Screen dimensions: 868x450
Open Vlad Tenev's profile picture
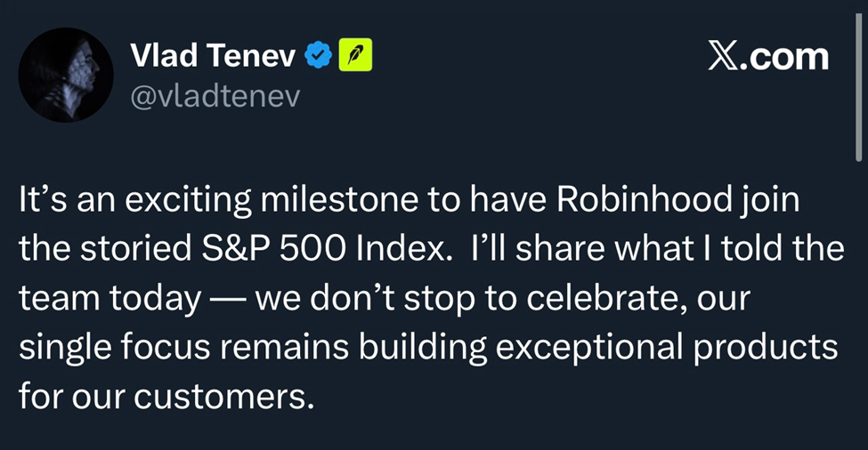point(66,75)
